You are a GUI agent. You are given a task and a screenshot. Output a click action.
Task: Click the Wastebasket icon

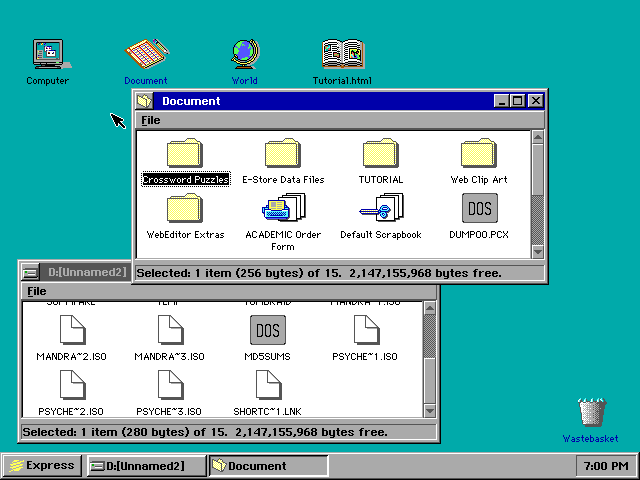pyautogui.click(x=590, y=413)
